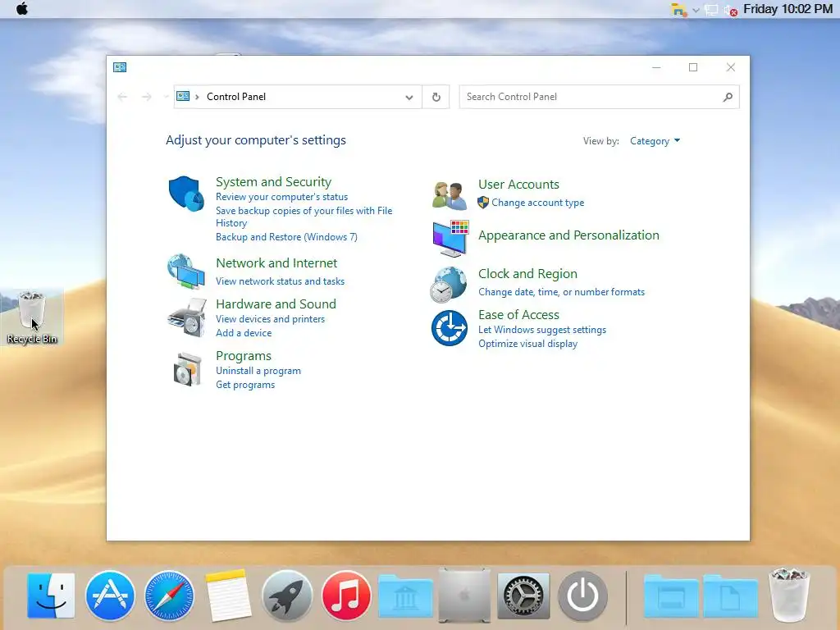Viewport: 840px width, 630px height.
Task: Open the User Accounts people icon
Action: pos(450,195)
